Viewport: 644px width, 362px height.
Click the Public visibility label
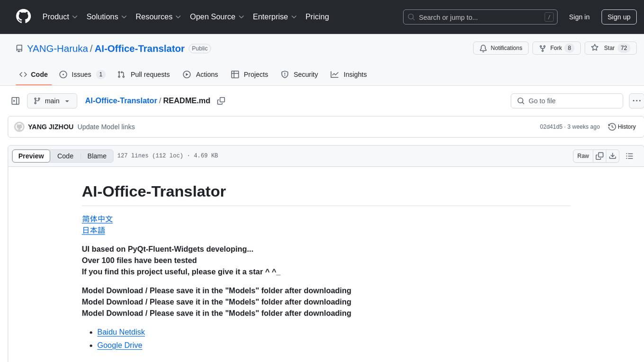tap(200, 48)
